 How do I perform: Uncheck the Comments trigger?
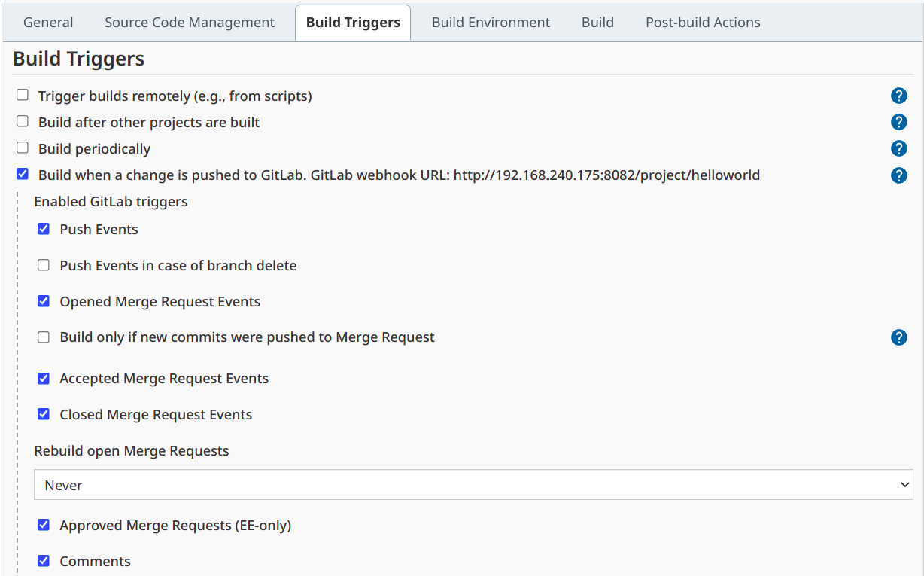(x=43, y=560)
